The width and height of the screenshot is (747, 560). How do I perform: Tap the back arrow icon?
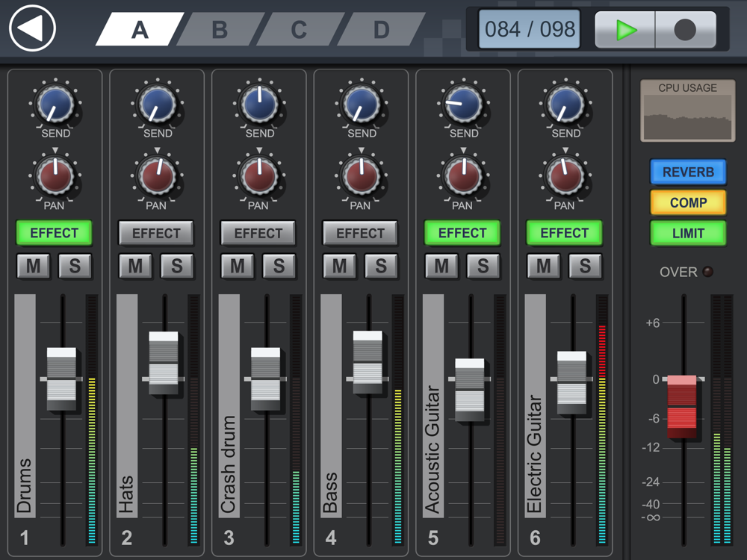33,28
